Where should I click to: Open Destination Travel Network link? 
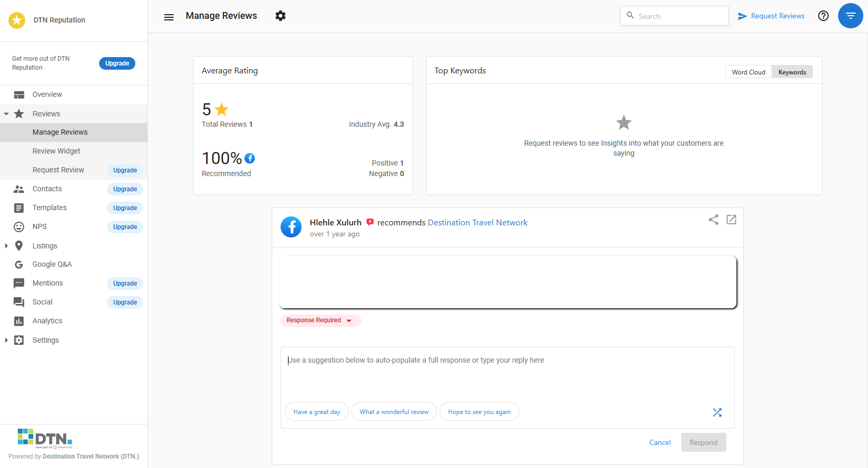tap(477, 223)
